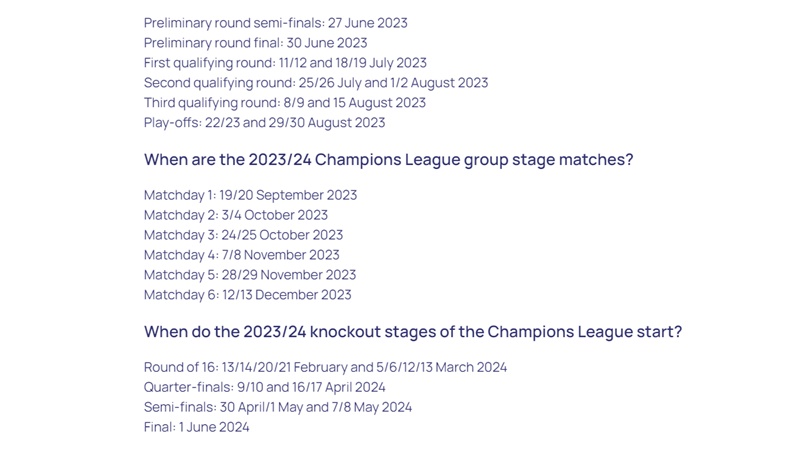Viewport: 800px width, 450px height.
Task: Click the Preliminary round semi-finals date line
Action: (x=275, y=23)
